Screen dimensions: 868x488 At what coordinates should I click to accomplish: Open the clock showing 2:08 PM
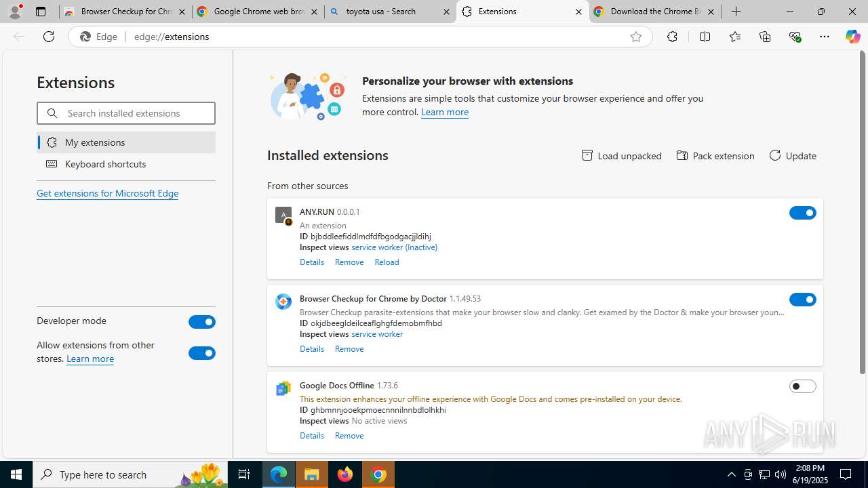(810, 474)
